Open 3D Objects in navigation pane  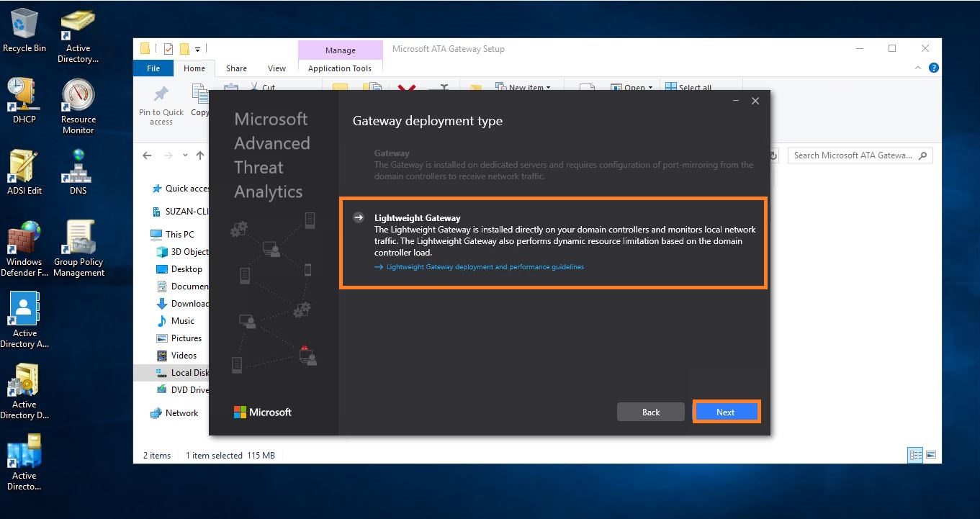point(182,252)
